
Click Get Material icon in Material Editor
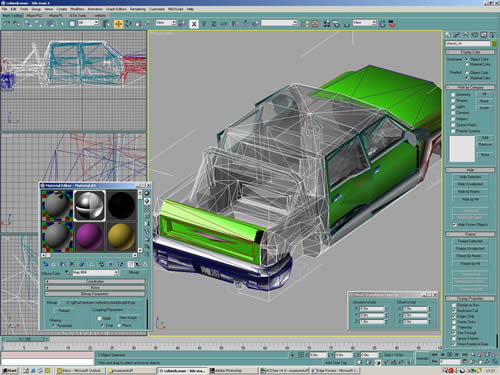(x=46, y=264)
